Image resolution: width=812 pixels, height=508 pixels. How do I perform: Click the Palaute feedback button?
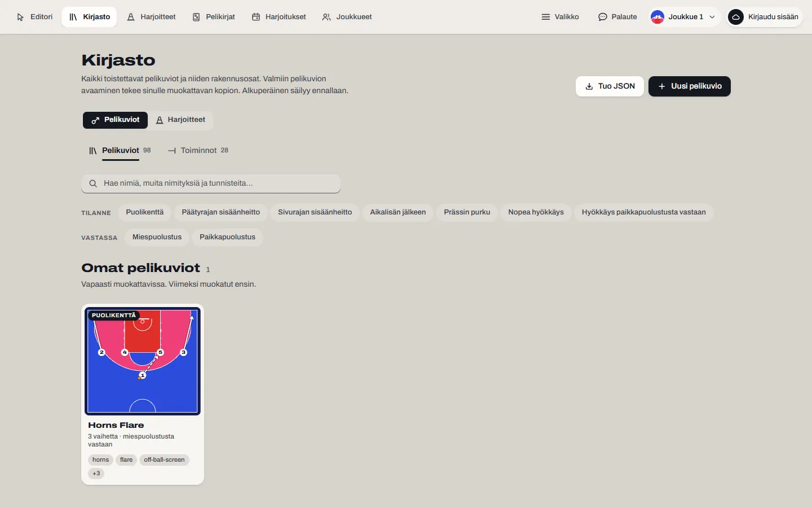pos(617,17)
